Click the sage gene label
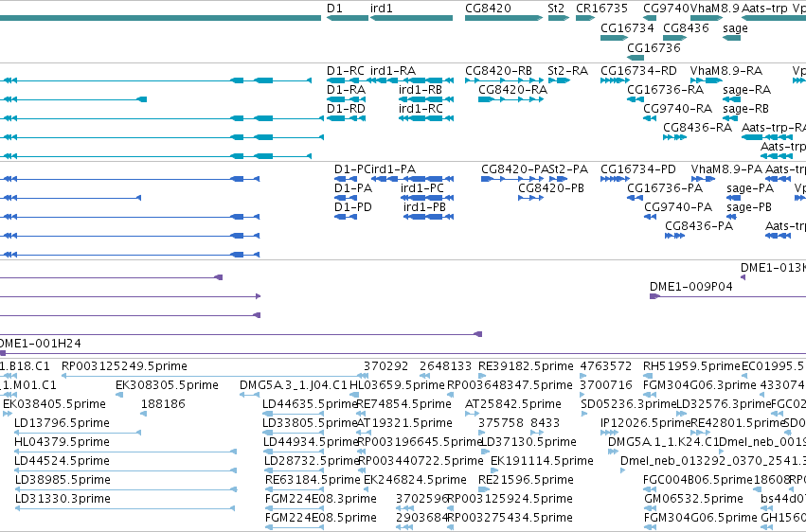806x532 pixels. 735,28
